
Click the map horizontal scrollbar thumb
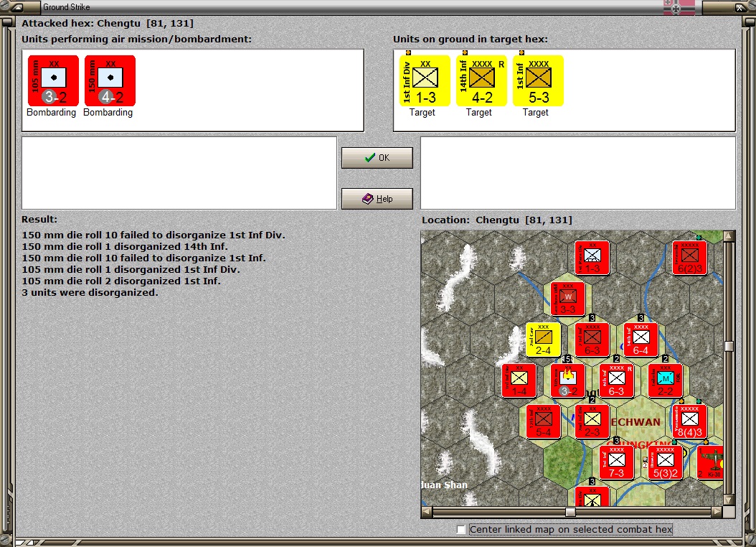(x=570, y=512)
